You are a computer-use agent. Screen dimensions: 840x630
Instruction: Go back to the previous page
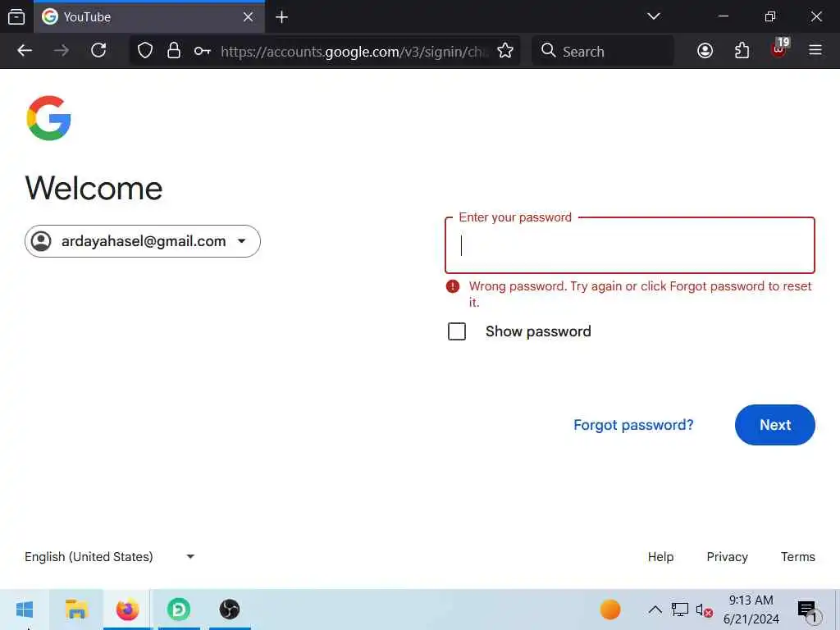tap(25, 51)
